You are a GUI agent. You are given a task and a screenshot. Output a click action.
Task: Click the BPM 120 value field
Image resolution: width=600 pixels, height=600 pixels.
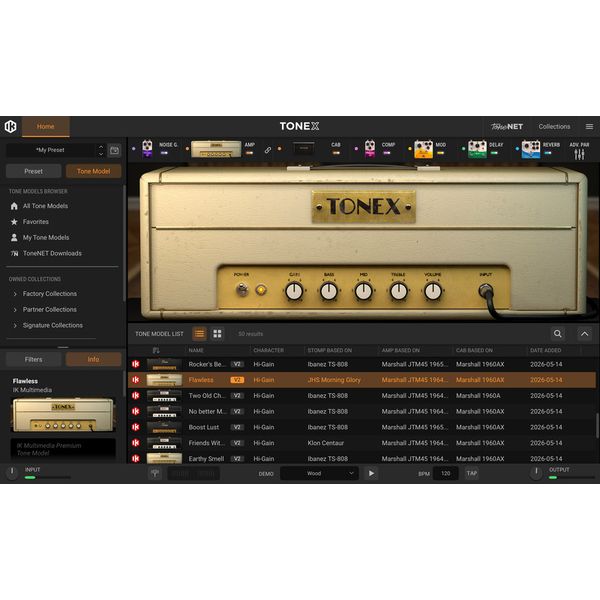(x=445, y=473)
